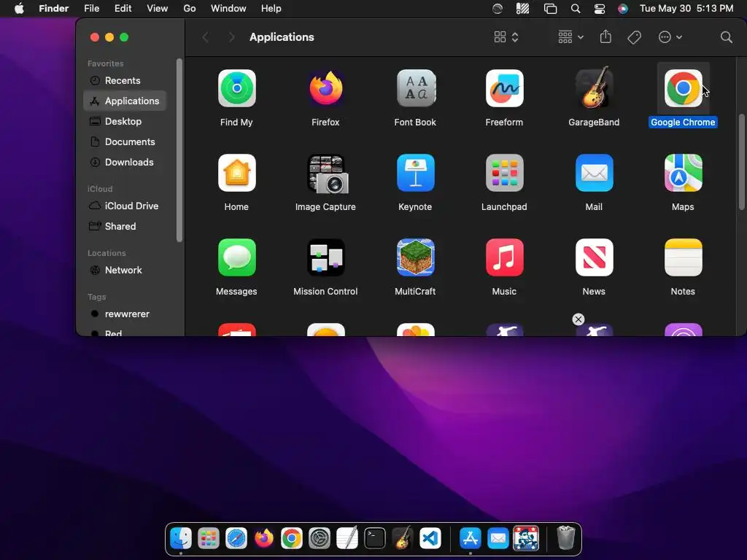The height and width of the screenshot is (560, 747).
Task: Select the GarageBand app in Finder window
Action: [x=594, y=87]
